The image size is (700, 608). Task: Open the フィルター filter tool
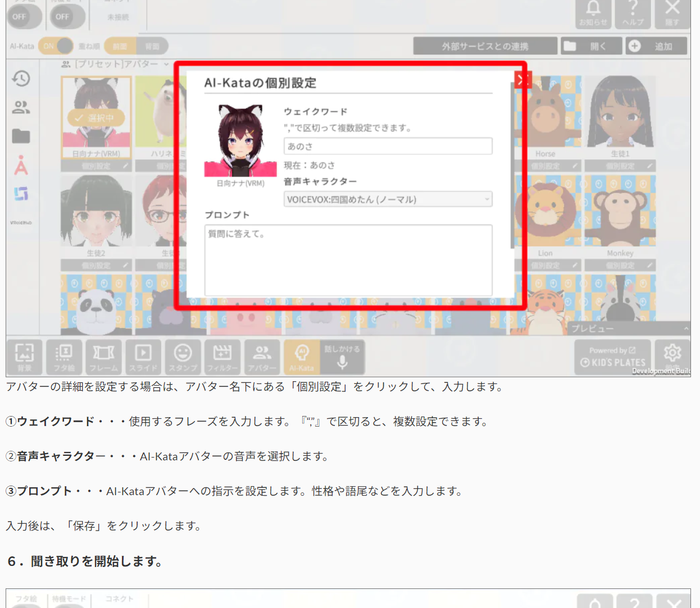click(222, 357)
